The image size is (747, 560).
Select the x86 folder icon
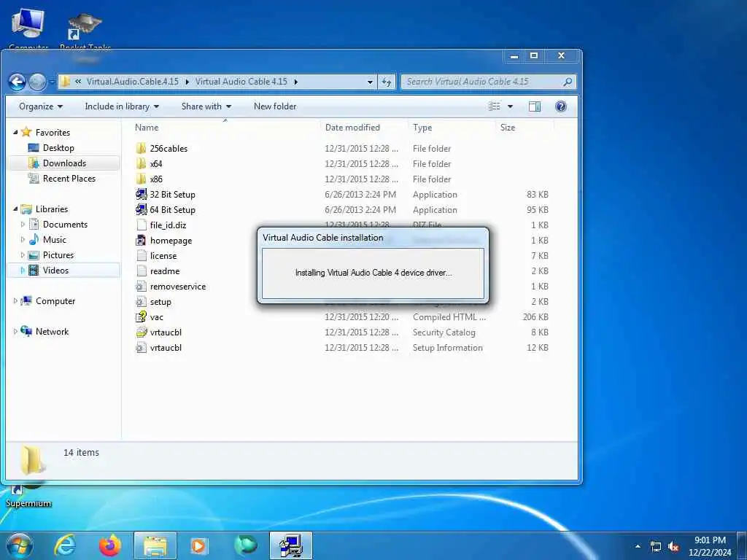coord(141,179)
